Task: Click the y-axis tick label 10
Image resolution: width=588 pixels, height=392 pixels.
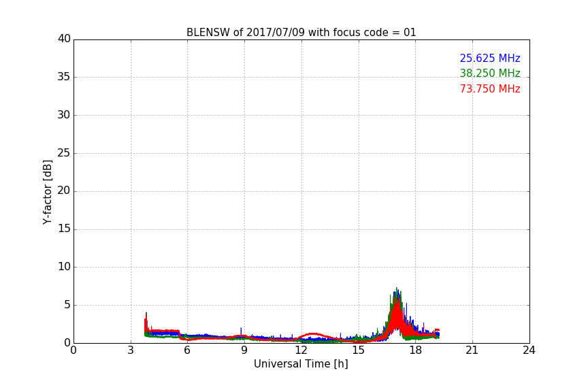Action: pos(64,267)
